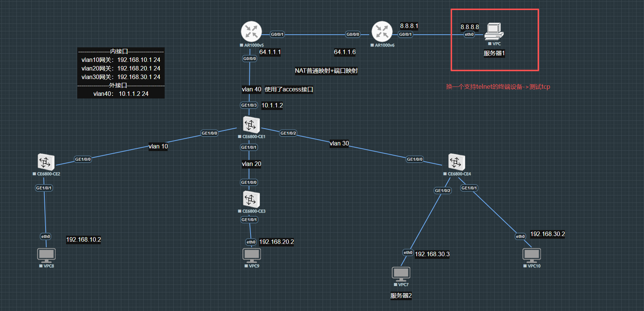Viewport: 644px width, 311px height.
Task: Select the eth0 port label beside 8.8.8.8
Action: tap(469, 34)
